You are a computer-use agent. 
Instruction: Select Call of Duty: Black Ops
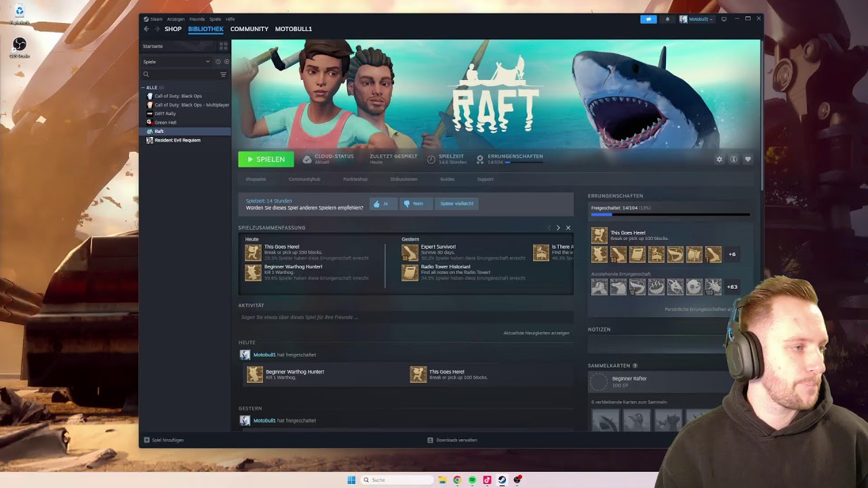178,96
